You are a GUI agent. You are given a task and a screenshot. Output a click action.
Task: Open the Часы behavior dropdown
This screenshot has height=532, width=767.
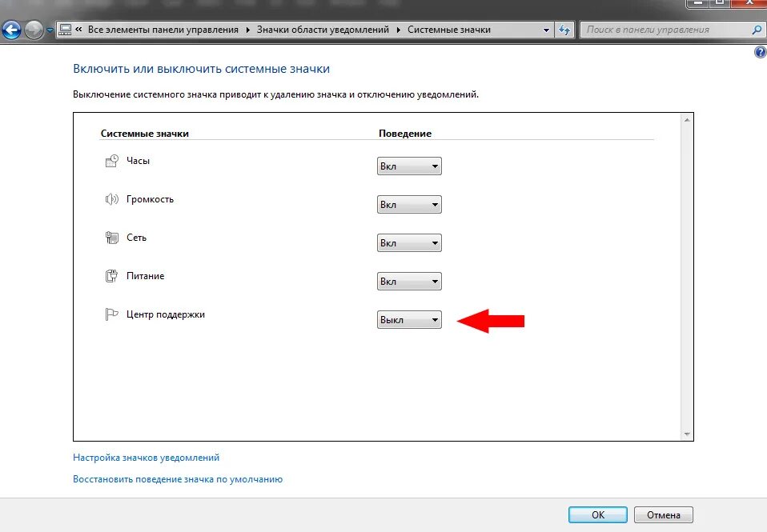[x=409, y=166]
